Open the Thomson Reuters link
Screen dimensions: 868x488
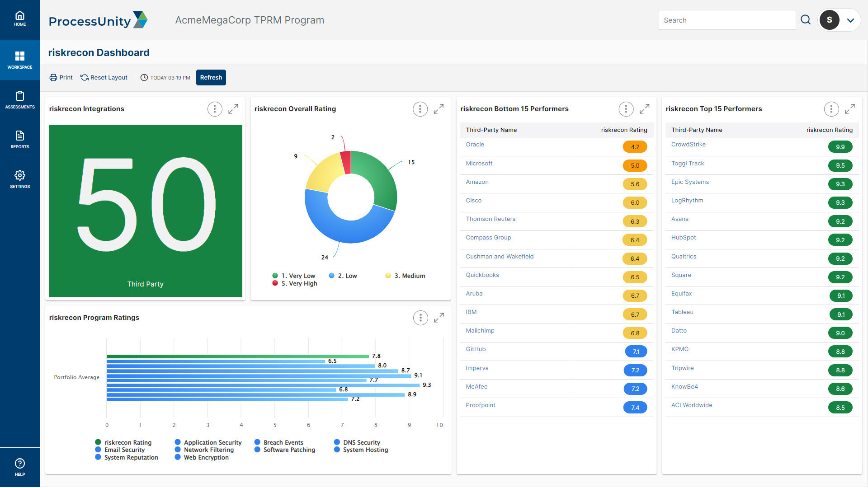tap(491, 219)
